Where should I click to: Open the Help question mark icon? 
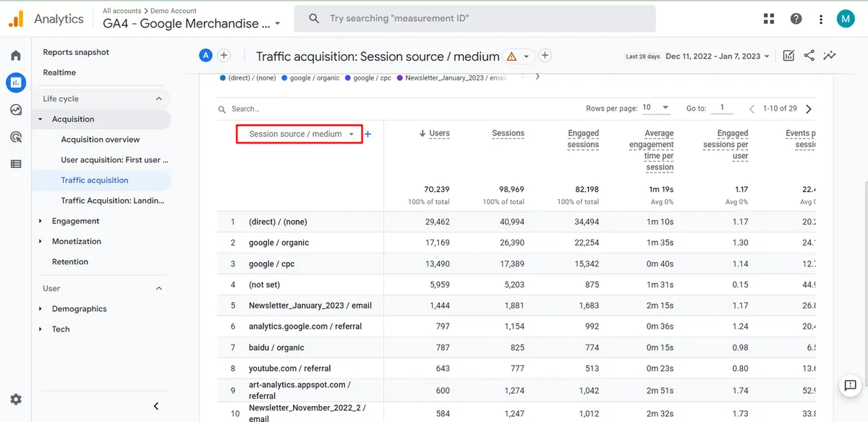[796, 19]
